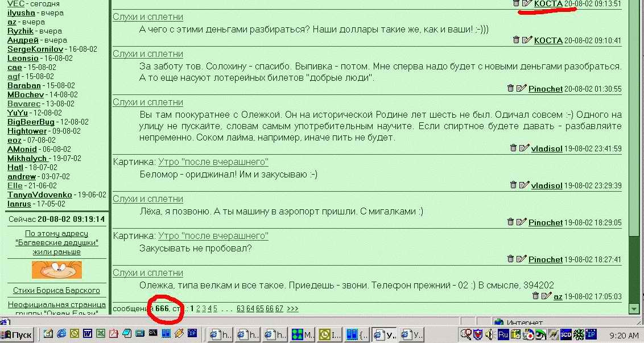Click the 3CD tray icon

point(566,334)
